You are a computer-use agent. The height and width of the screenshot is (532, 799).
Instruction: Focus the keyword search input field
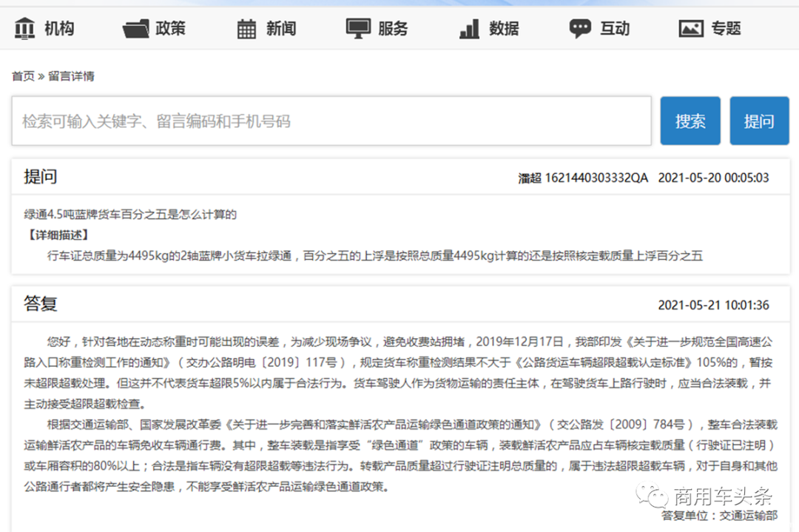tap(331, 121)
